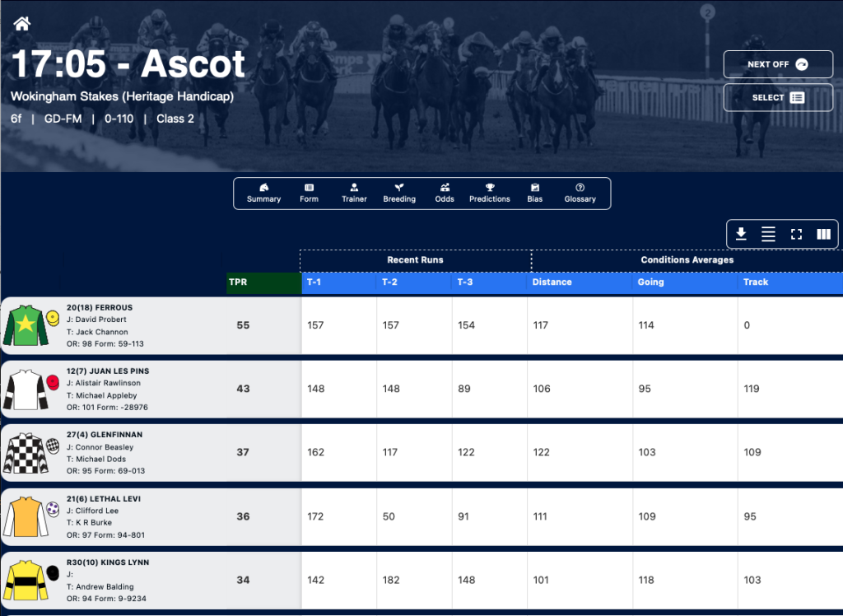This screenshot has height=616, width=843.
Task: Open the Odds section
Action: pyautogui.click(x=445, y=194)
